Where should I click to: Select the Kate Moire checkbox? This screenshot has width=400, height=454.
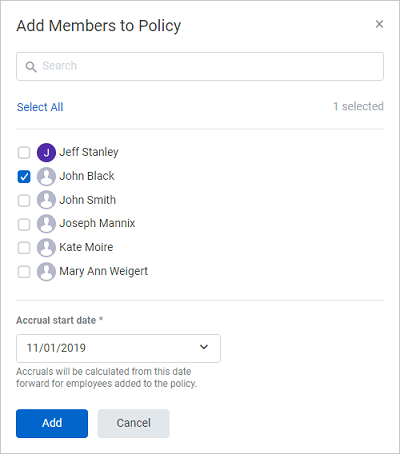[x=24, y=248]
